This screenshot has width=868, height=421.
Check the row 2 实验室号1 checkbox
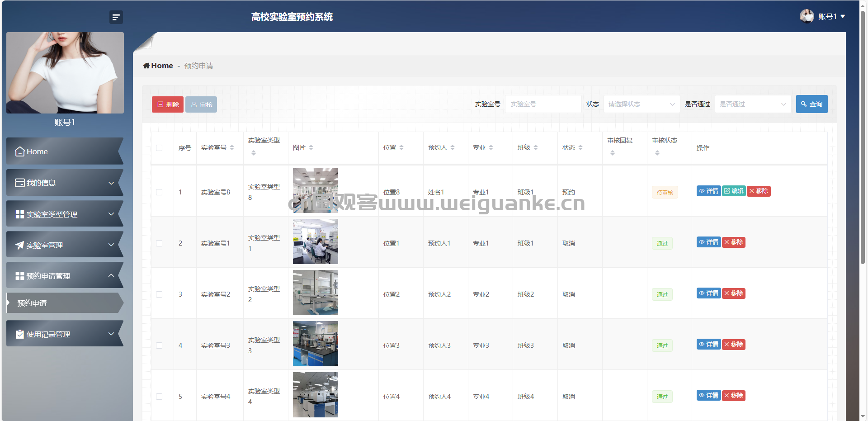point(159,243)
